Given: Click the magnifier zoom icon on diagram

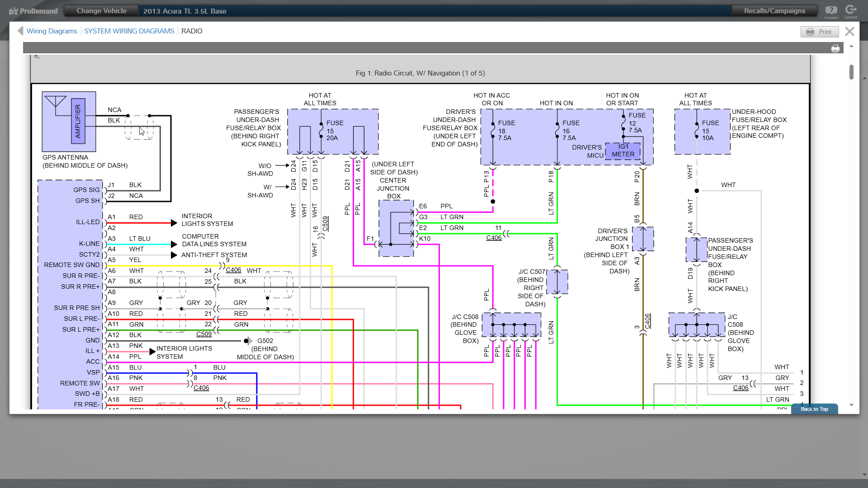Looking at the screenshot, I should coord(37,56).
